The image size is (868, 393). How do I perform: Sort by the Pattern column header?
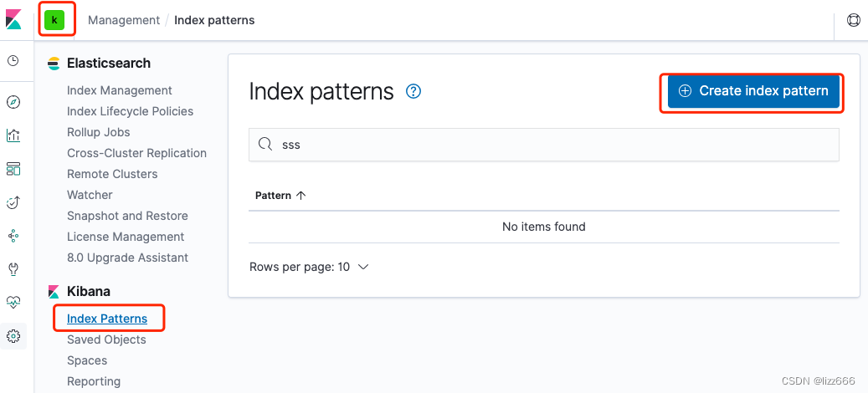[280, 196]
